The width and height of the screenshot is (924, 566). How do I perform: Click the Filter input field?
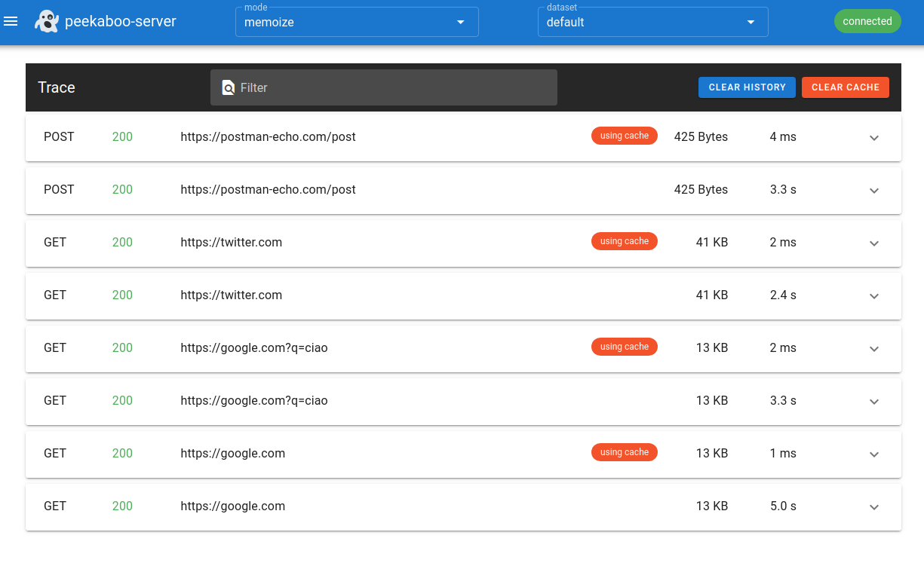tap(384, 87)
